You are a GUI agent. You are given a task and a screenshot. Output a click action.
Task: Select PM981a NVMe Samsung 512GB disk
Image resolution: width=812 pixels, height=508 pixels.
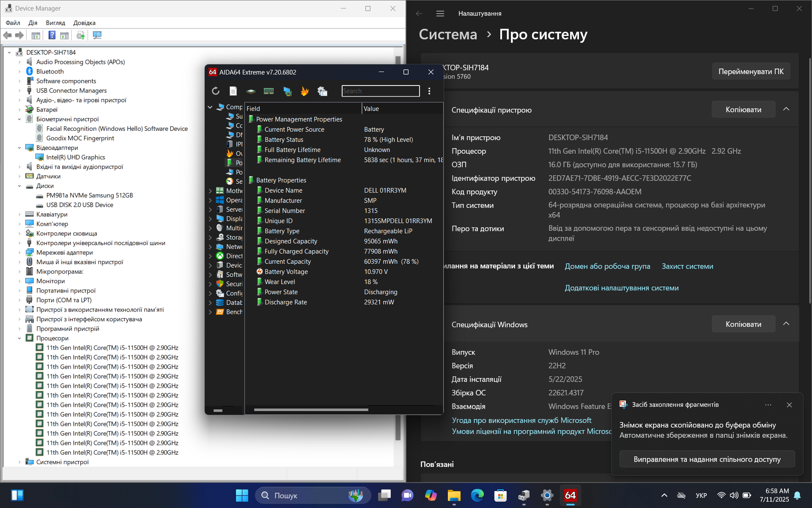(x=90, y=195)
